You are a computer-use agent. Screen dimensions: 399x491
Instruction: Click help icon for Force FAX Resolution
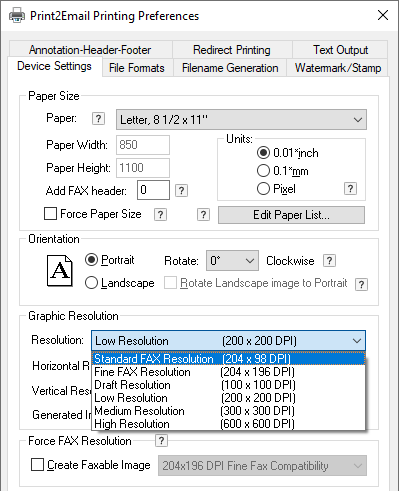pyautogui.click(x=161, y=441)
